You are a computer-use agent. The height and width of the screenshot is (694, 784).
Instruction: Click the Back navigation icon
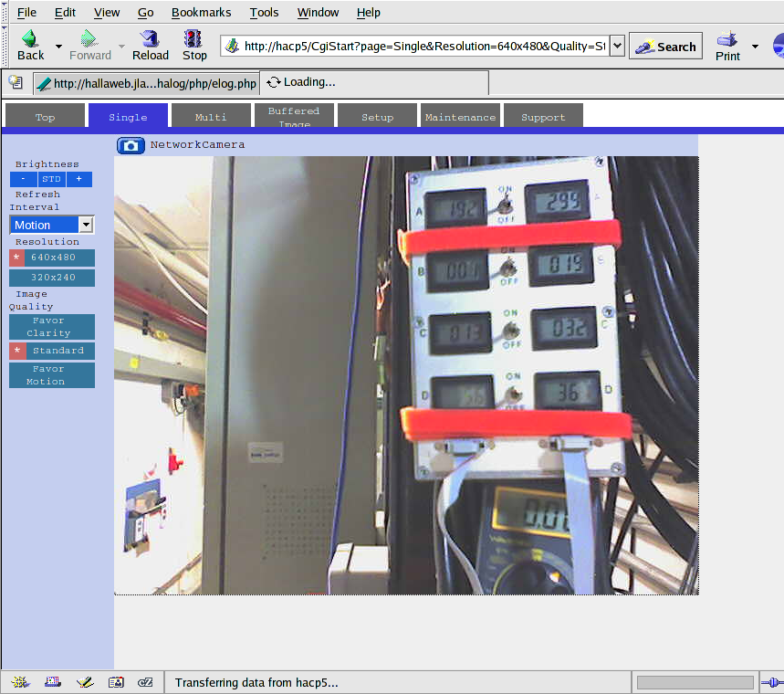pos(30,46)
